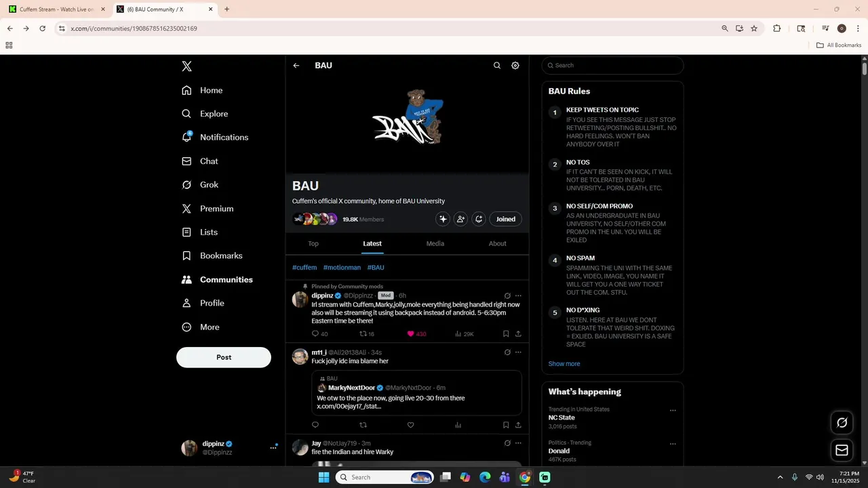
Task: Switch to the Top tab
Action: (313, 243)
